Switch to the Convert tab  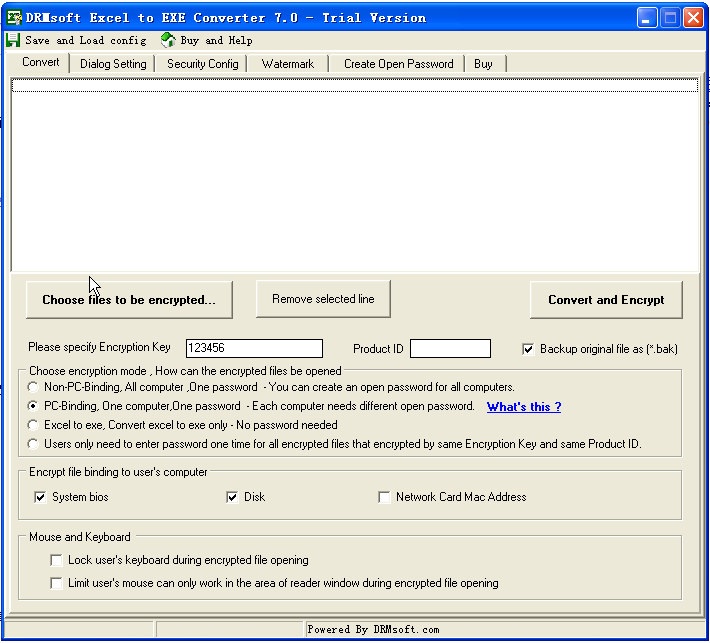coord(40,62)
